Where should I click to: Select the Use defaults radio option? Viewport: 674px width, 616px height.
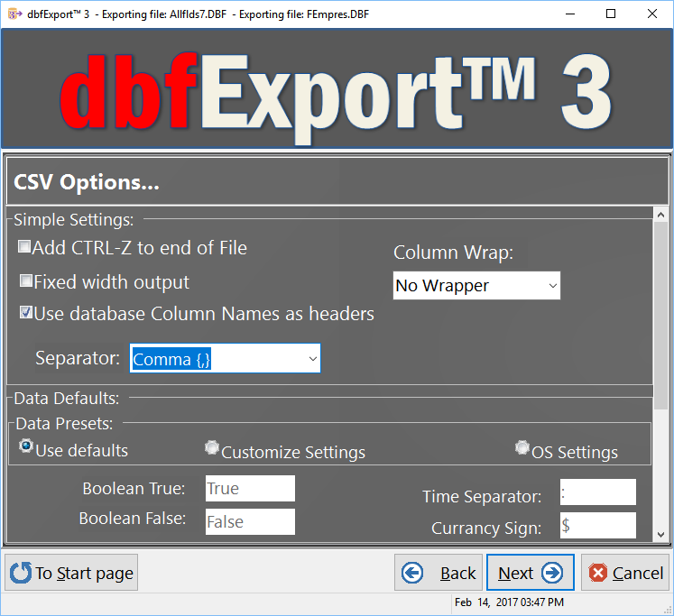pos(26,446)
